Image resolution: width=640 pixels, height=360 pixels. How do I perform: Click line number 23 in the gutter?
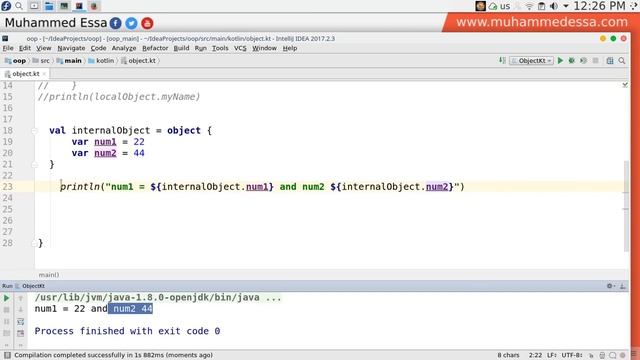[x=8, y=187]
